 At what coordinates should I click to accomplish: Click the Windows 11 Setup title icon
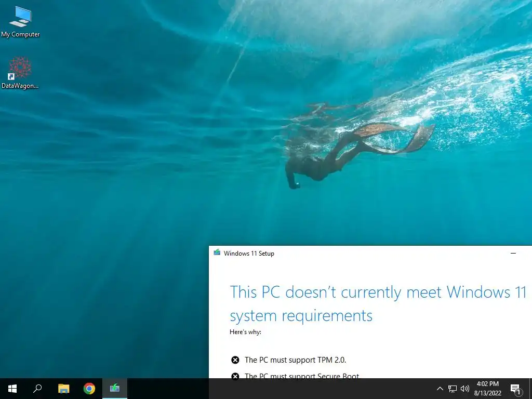[x=217, y=253]
